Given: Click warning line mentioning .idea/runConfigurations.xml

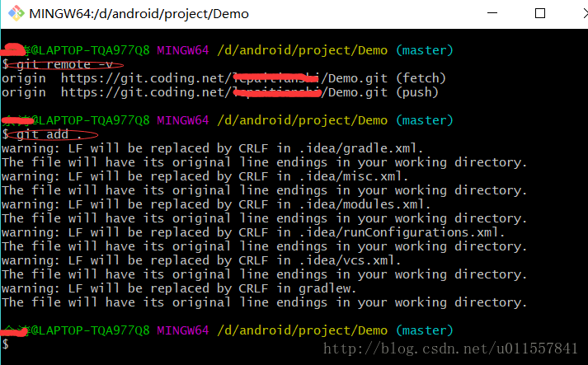Looking at the screenshot, I should [253, 232].
